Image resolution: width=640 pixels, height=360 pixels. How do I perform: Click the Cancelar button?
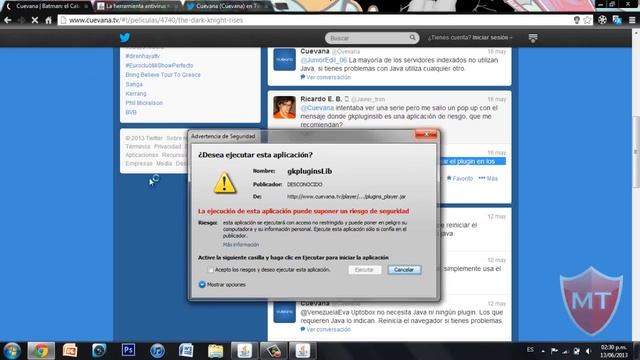[404, 270]
